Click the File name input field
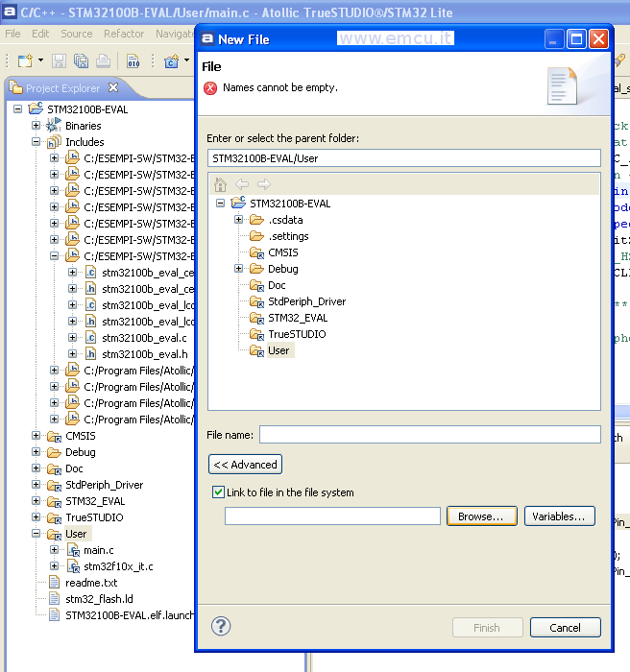The width and height of the screenshot is (630, 672). (x=429, y=435)
